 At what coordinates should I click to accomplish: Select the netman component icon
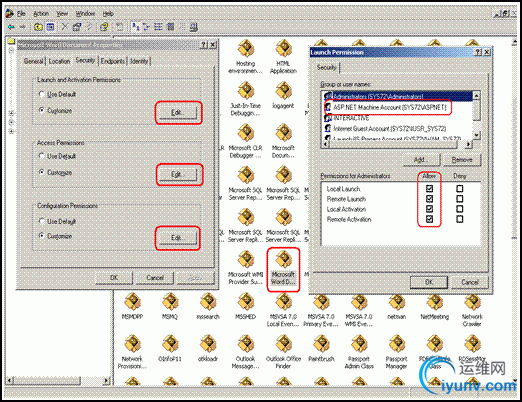(x=397, y=302)
